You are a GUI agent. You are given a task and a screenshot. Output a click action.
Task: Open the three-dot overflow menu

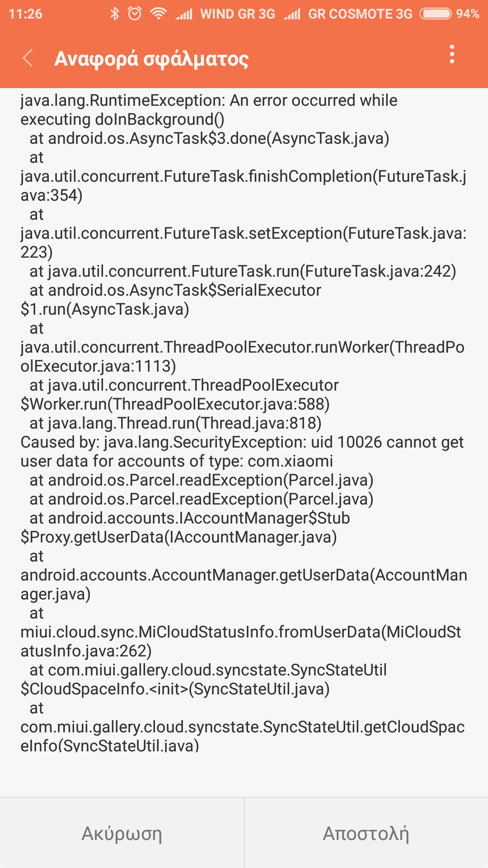(x=452, y=55)
